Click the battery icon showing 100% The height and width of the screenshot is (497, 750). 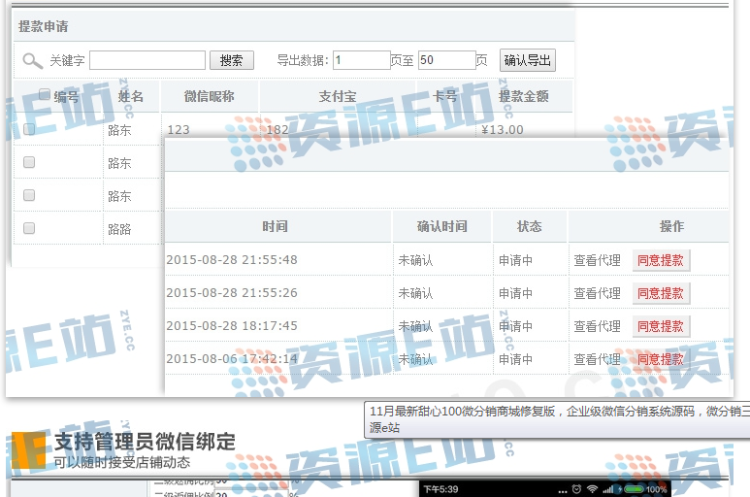click(633, 491)
